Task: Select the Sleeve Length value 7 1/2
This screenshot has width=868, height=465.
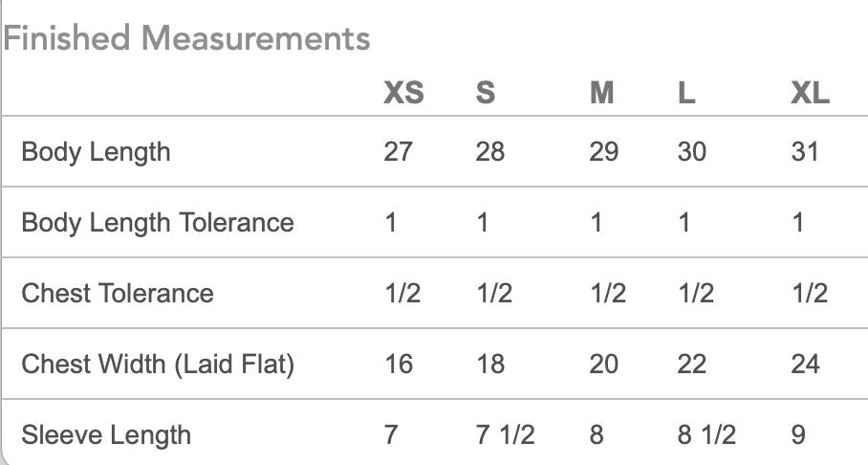Action: [505, 435]
